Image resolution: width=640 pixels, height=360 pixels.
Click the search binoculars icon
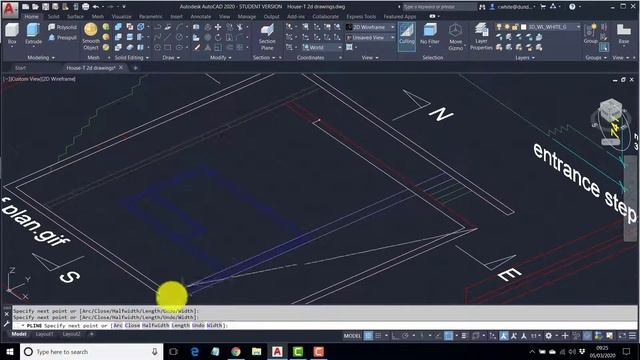point(482,7)
